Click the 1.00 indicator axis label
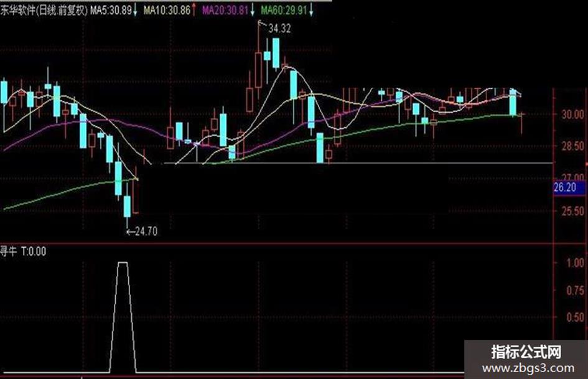This screenshot has width=588, height=379. [576, 263]
